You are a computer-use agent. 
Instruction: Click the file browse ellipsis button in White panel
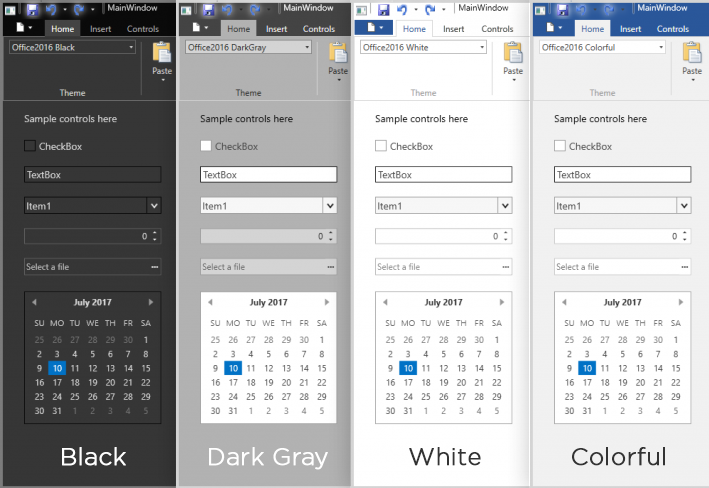pyautogui.click(x=506, y=267)
